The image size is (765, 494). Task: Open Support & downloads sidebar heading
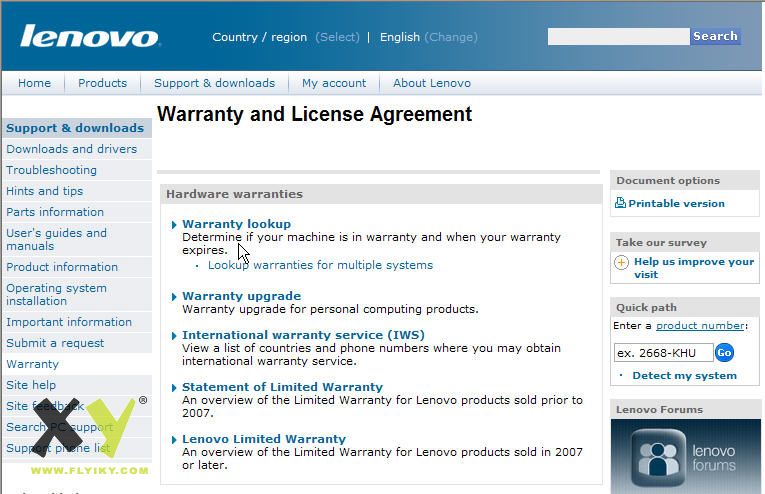[75, 128]
